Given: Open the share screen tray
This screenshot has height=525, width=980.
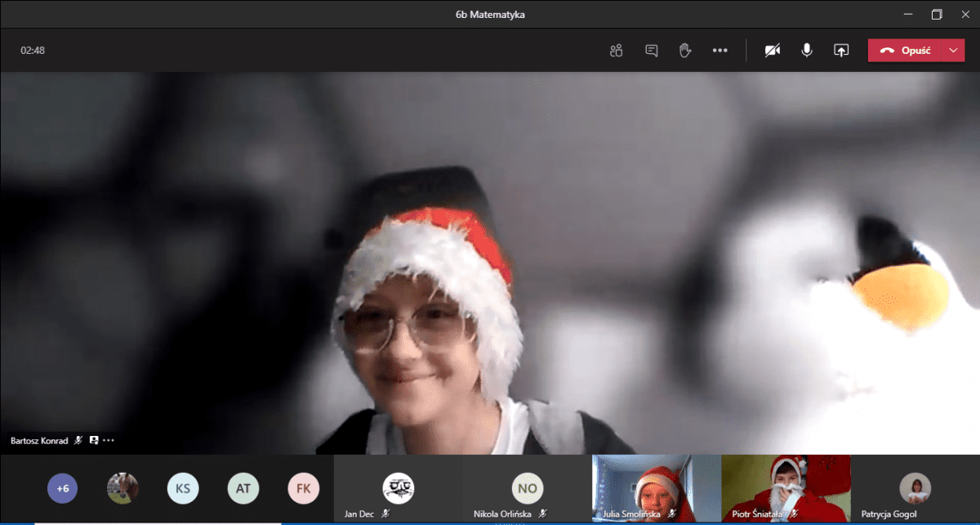Looking at the screenshot, I should (x=840, y=51).
